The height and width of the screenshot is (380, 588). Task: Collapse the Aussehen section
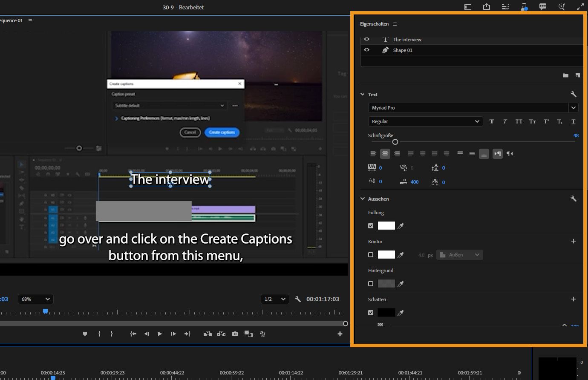[363, 199]
